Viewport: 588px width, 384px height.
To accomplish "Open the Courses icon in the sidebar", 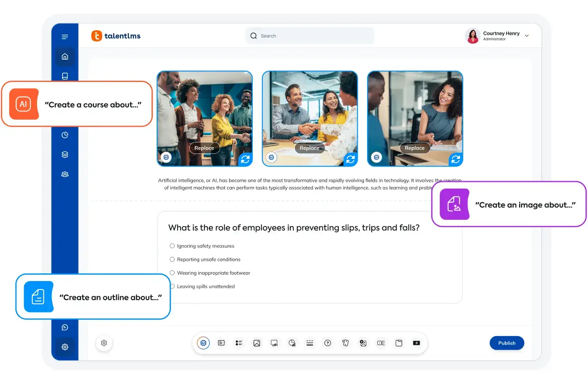I will (65, 76).
